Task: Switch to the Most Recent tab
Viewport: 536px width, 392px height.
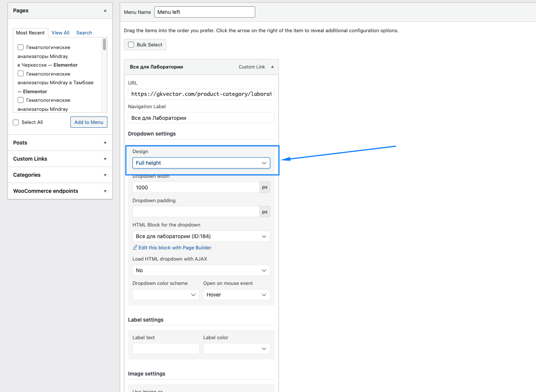Action: 30,33
